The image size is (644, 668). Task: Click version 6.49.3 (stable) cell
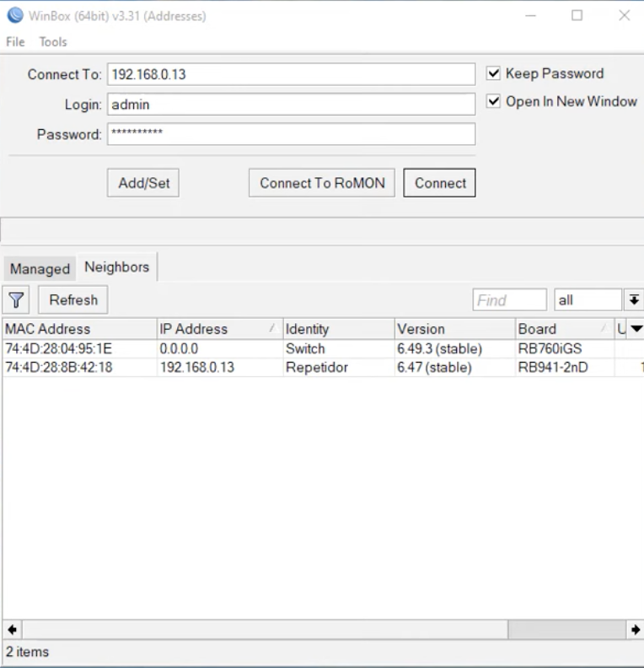click(455, 348)
